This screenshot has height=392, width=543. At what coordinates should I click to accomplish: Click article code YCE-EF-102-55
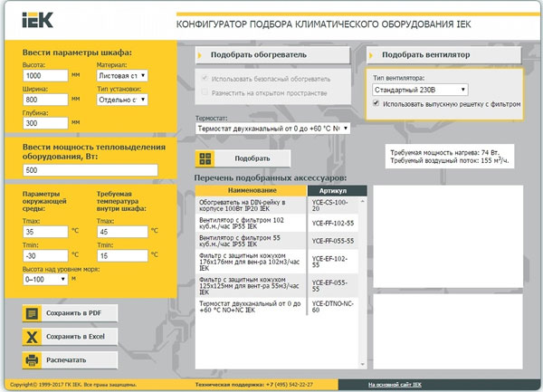pyautogui.click(x=329, y=262)
